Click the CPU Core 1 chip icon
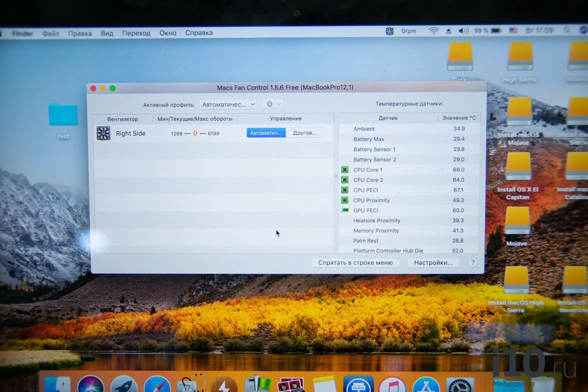Image resolution: width=588 pixels, height=392 pixels. tap(345, 170)
